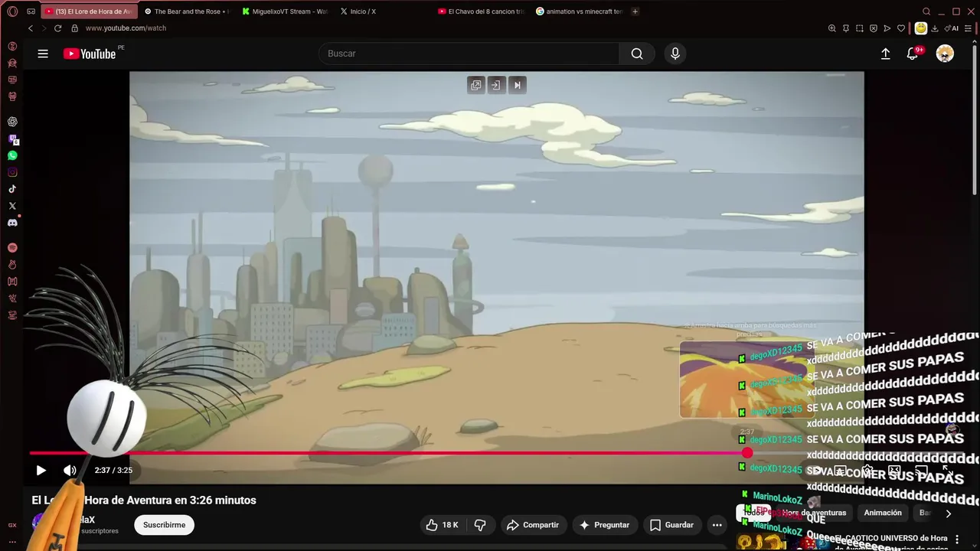Like the video with 18 K
The height and width of the screenshot is (551, 980).
[443, 525]
